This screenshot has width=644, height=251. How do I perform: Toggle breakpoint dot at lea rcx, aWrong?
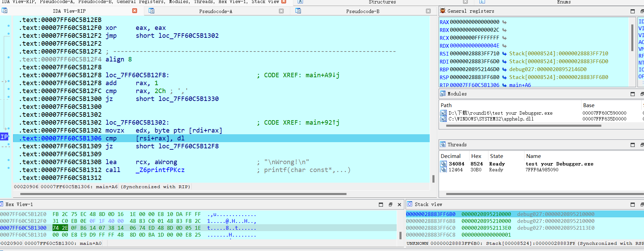pos(9,160)
